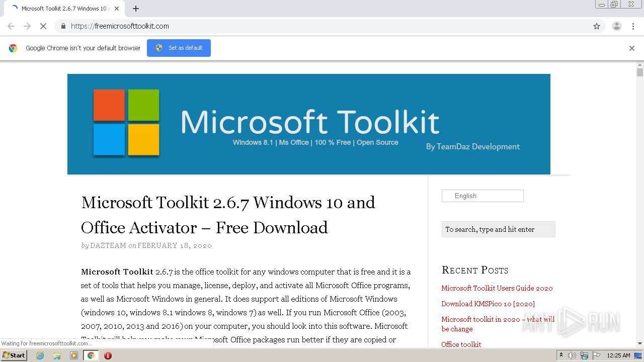
Task: Open Chrome three-dot menu
Action: pyautogui.click(x=633, y=26)
